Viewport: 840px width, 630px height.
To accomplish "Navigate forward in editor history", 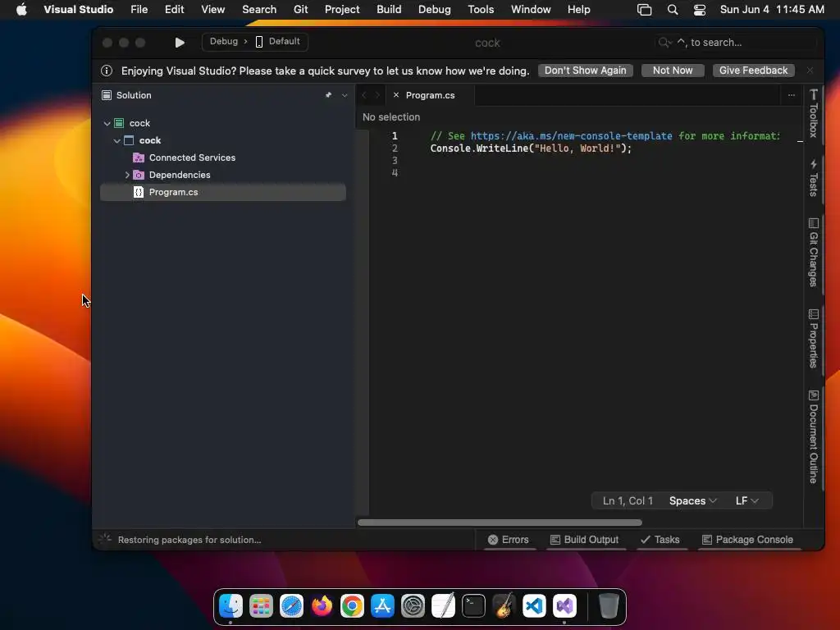I will click(x=377, y=95).
